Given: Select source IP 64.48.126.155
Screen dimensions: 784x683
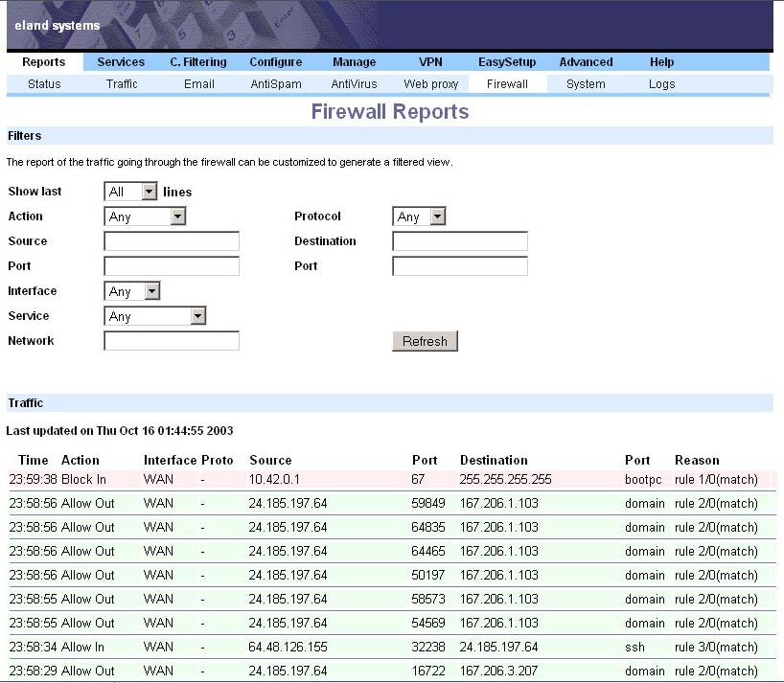Looking at the screenshot, I should tap(288, 647).
